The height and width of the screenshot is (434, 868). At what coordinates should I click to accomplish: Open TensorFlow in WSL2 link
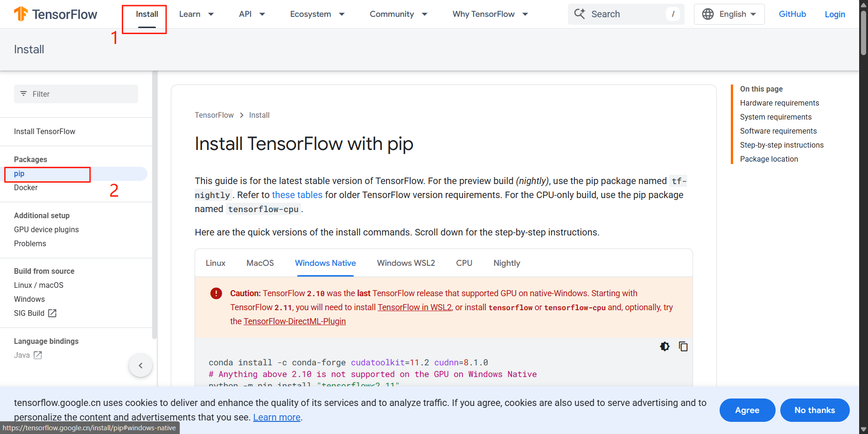click(x=414, y=307)
